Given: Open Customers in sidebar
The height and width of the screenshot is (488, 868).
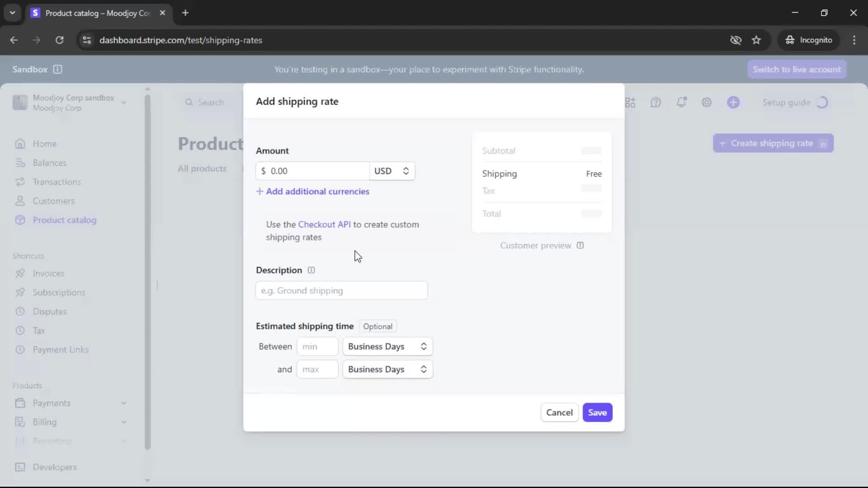Looking at the screenshot, I should click(x=53, y=201).
